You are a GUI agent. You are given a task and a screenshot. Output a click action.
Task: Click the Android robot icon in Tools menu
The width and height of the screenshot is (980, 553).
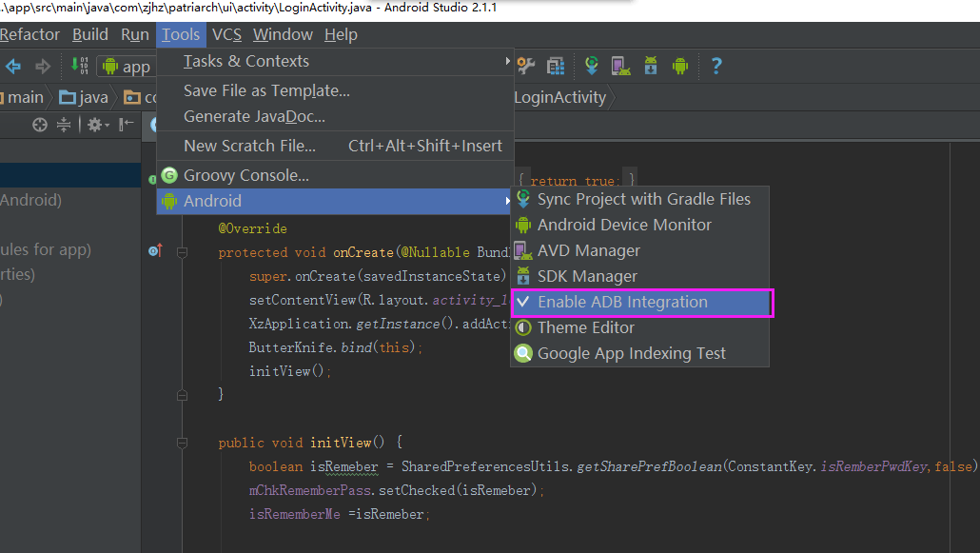click(169, 201)
